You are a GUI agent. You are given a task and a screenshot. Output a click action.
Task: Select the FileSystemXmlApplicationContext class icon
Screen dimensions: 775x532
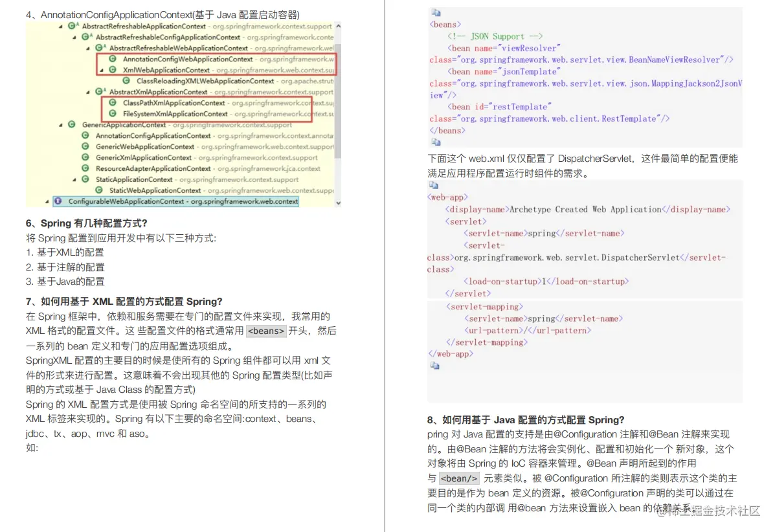coord(113,113)
